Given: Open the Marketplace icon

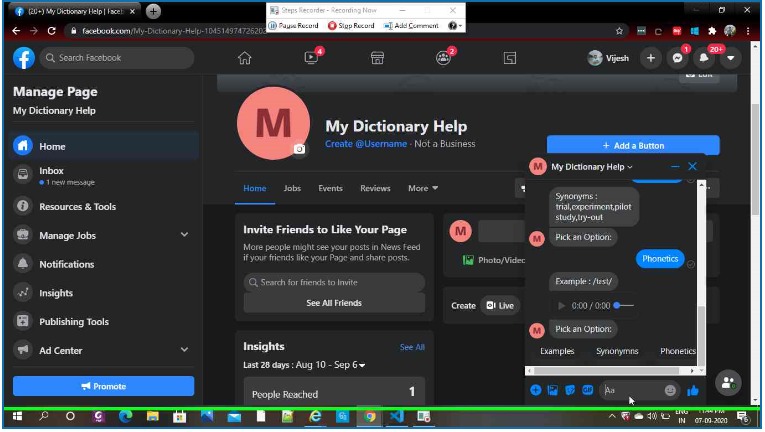Looking at the screenshot, I should pyautogui.click(x=377, y=58).
